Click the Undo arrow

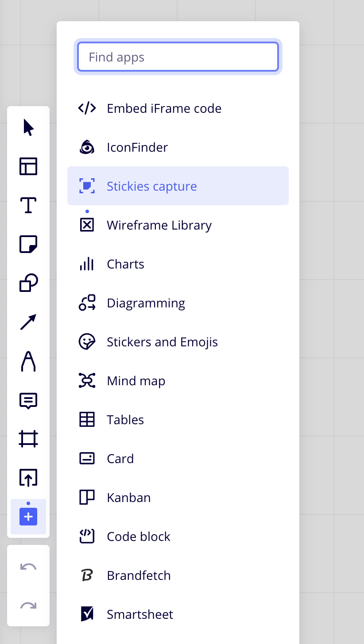[28, 567]
